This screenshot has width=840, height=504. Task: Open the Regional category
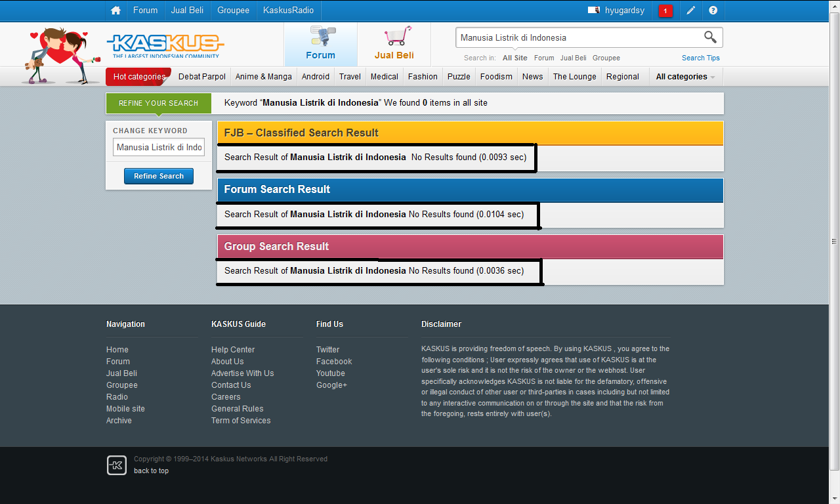[623, 77]
